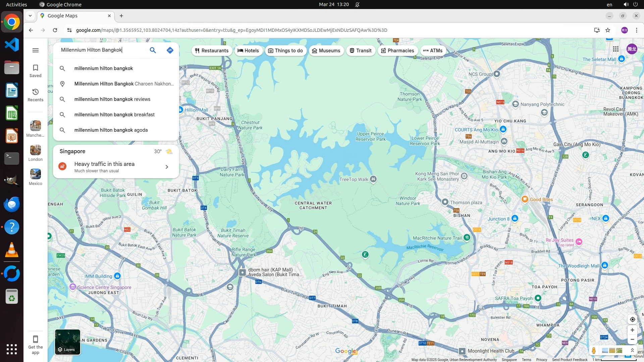This screenshot has height=362, width=644.
Task: Click inside the Maps search field
Action: point(101,50)
